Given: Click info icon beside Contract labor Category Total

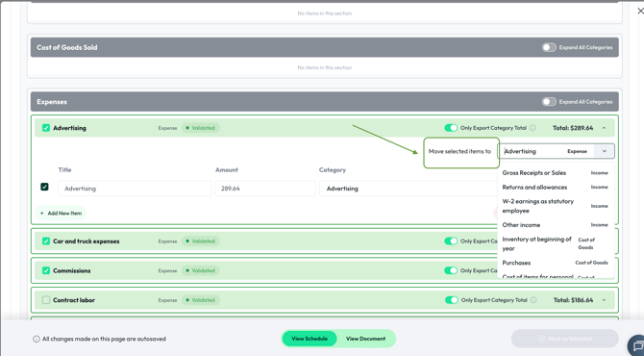Looking at the screenshot, I should (533, 300).
